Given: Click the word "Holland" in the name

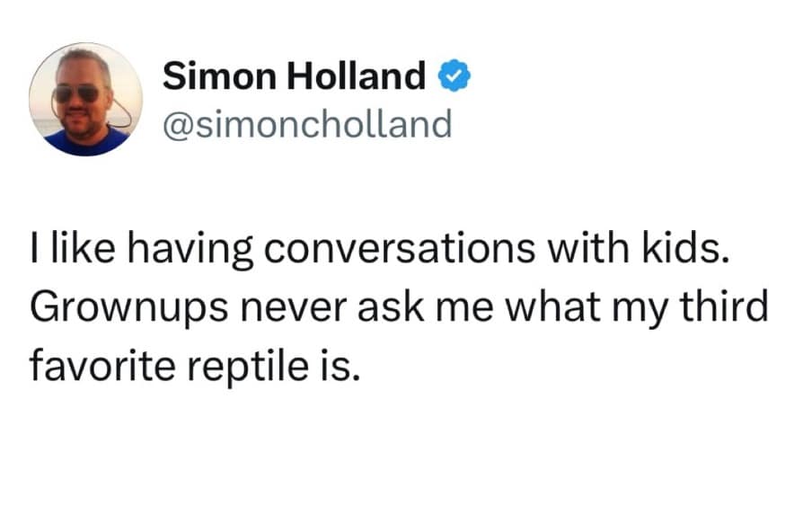Looking at the screenshot, I should [352, 79].
